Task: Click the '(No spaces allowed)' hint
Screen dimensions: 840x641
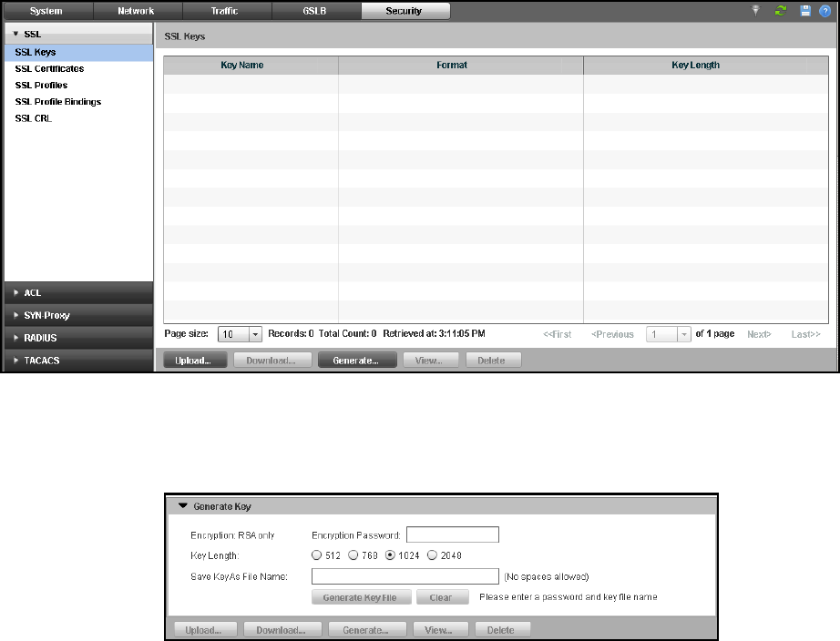Action: point(546,576)
